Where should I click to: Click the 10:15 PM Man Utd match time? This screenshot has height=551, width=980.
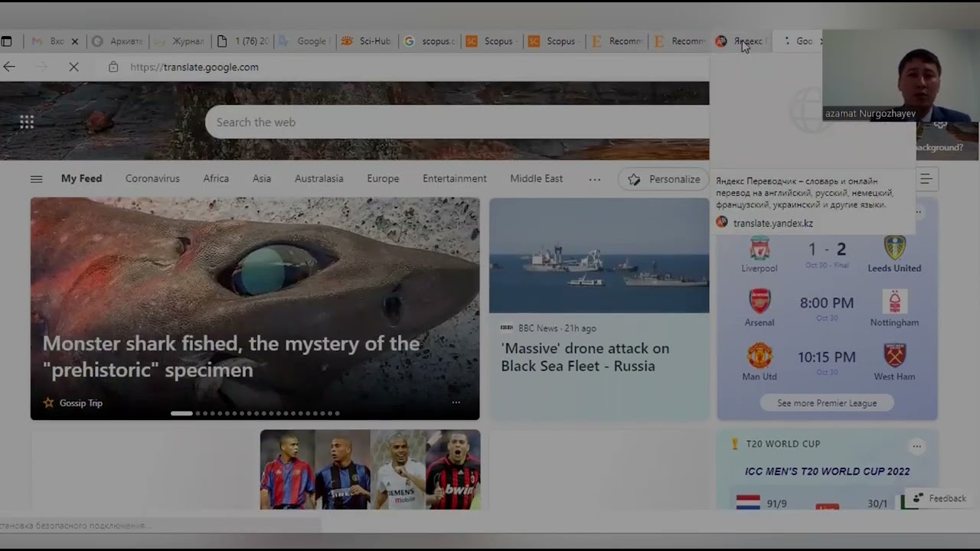click(x=827, y=357)
